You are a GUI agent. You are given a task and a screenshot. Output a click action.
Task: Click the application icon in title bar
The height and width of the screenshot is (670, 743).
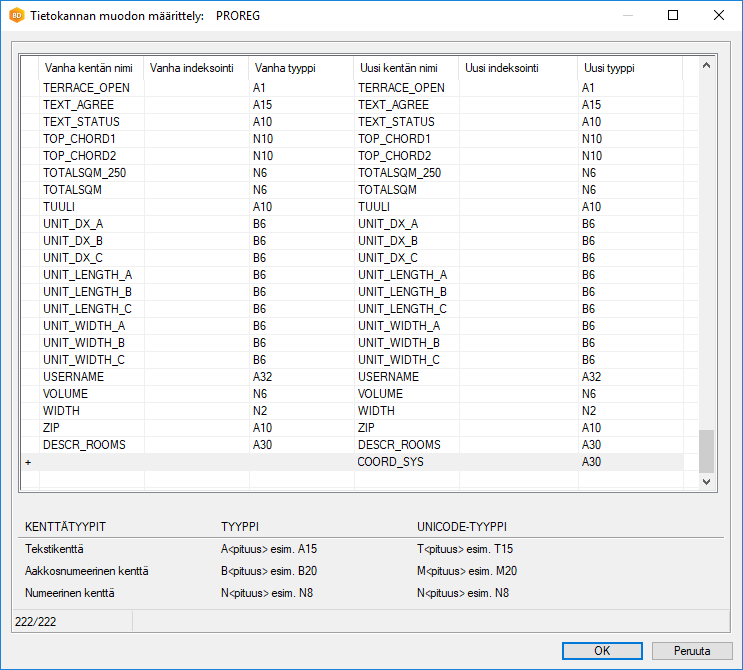[17, 16]
